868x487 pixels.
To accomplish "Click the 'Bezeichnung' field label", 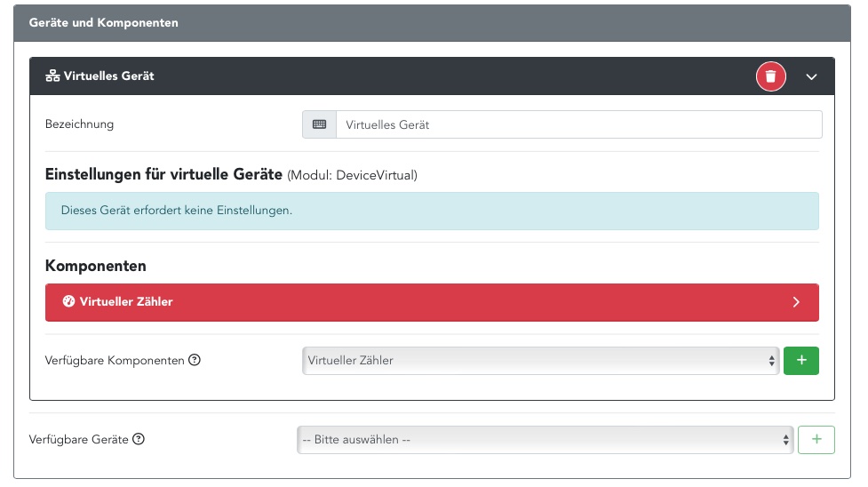I will tap(79, 124).
